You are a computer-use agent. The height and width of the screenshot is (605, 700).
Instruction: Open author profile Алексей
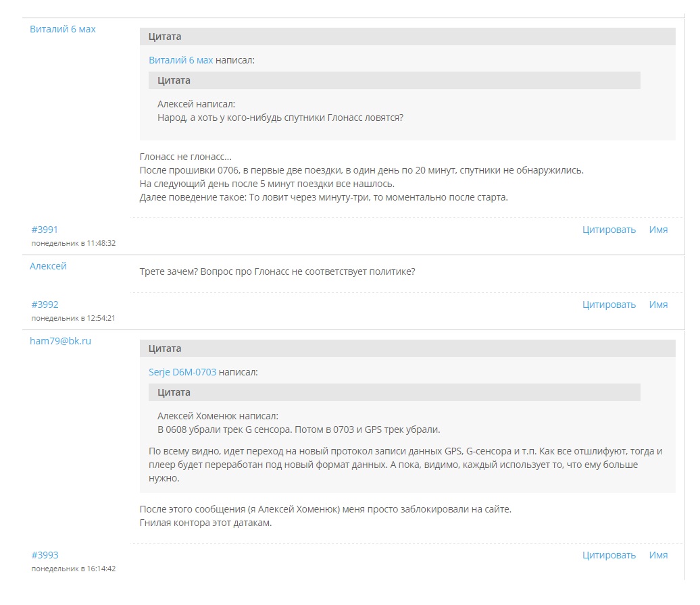[48, 266]
